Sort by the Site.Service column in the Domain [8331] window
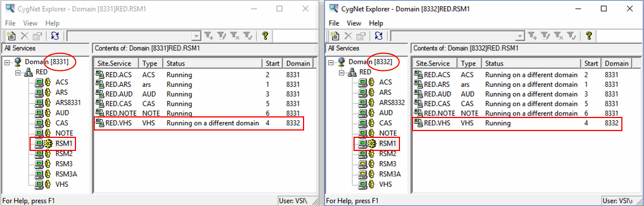The image size is (644, 206). [x=116, y=64]
